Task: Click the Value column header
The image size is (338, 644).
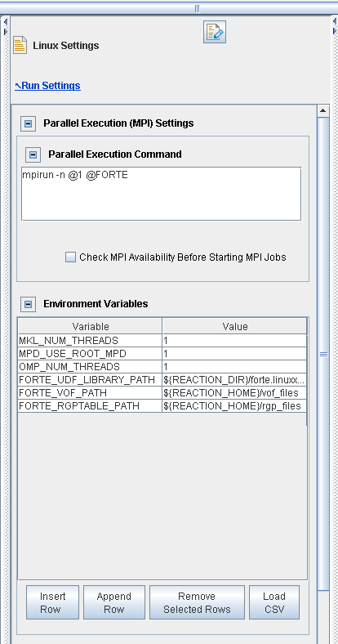Action: coord(234,327)
